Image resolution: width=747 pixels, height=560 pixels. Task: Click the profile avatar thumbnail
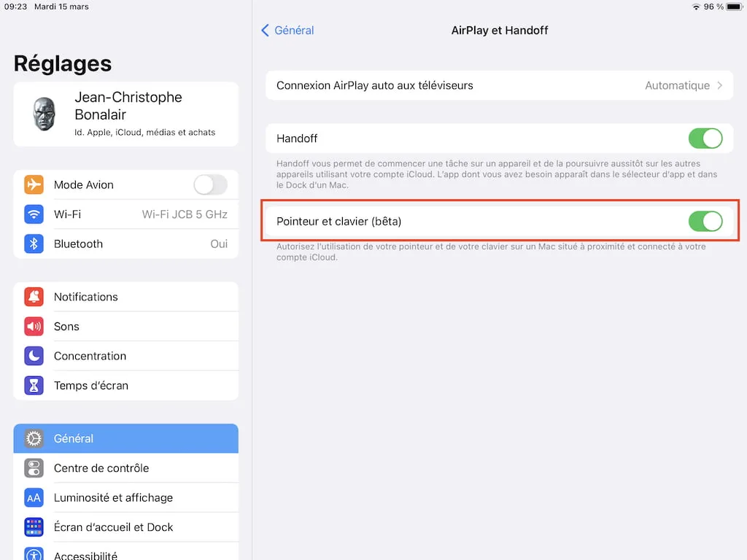point(44,114)
